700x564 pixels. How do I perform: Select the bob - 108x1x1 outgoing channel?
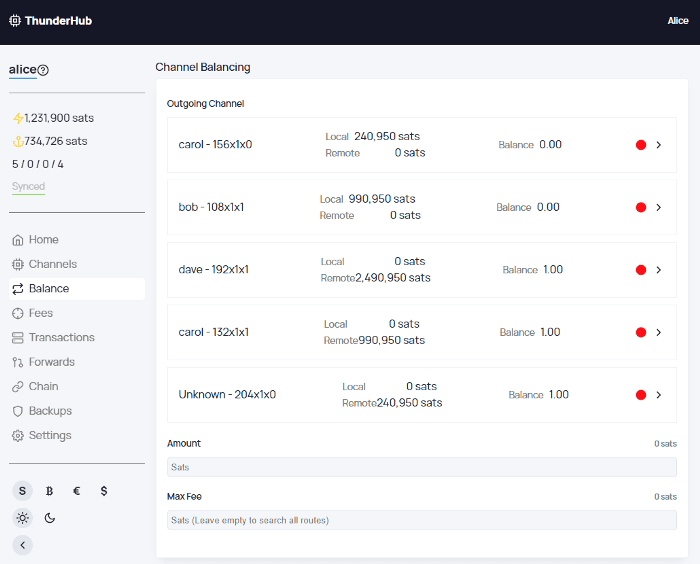pyautogui.click(x=422, y=207)
